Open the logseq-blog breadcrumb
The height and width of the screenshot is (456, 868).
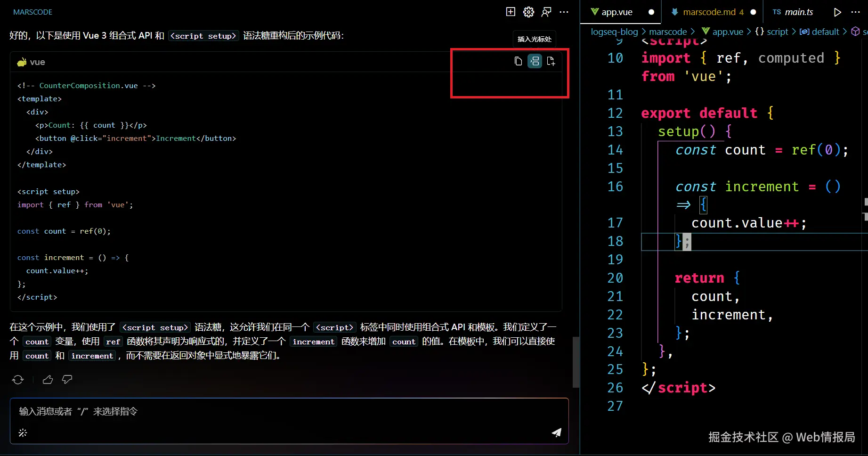click(x=614, y=32)
